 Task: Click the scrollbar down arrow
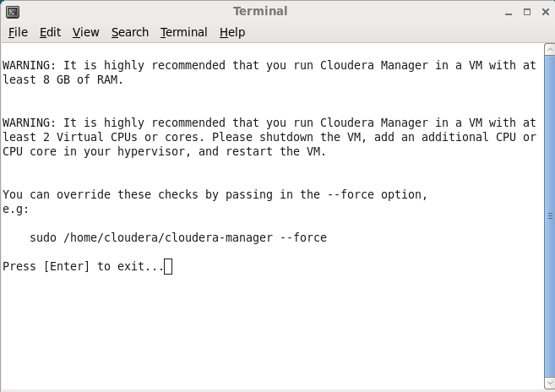coord(550,383)
